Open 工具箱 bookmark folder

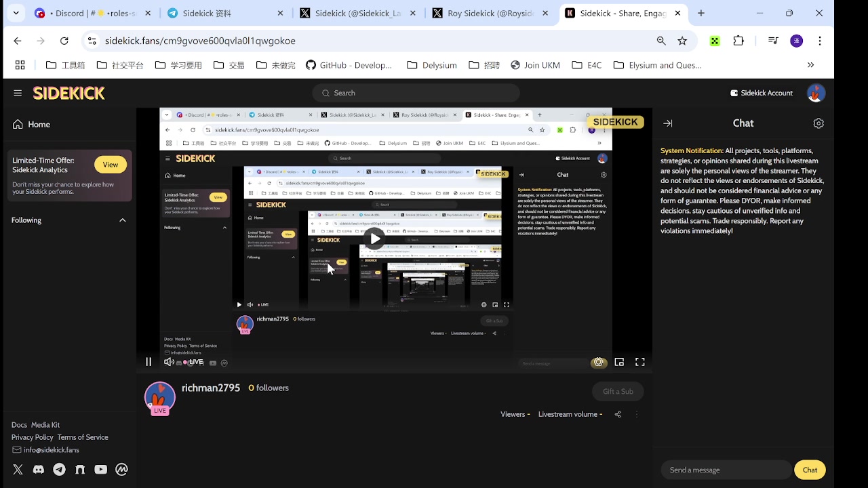[x=65, y=65]
